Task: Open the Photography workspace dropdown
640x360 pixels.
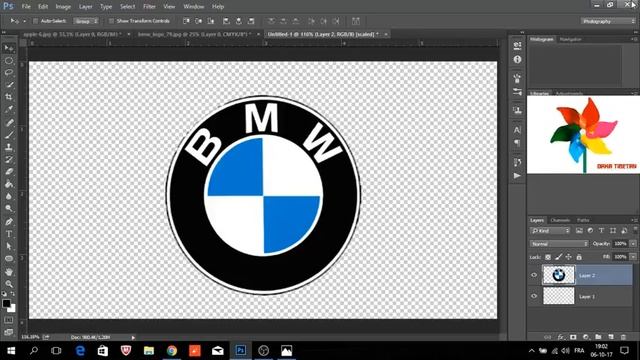Action: (608, 21)
